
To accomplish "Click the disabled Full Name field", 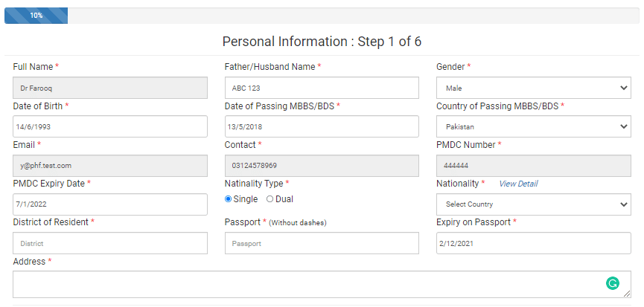I will click(110, 88).
